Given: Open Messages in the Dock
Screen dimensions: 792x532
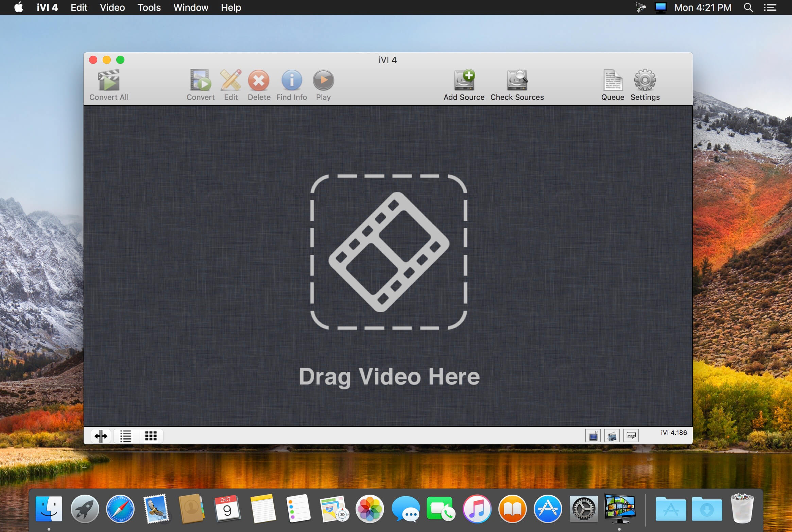Looking at the screenshot, I should [406, 509].
